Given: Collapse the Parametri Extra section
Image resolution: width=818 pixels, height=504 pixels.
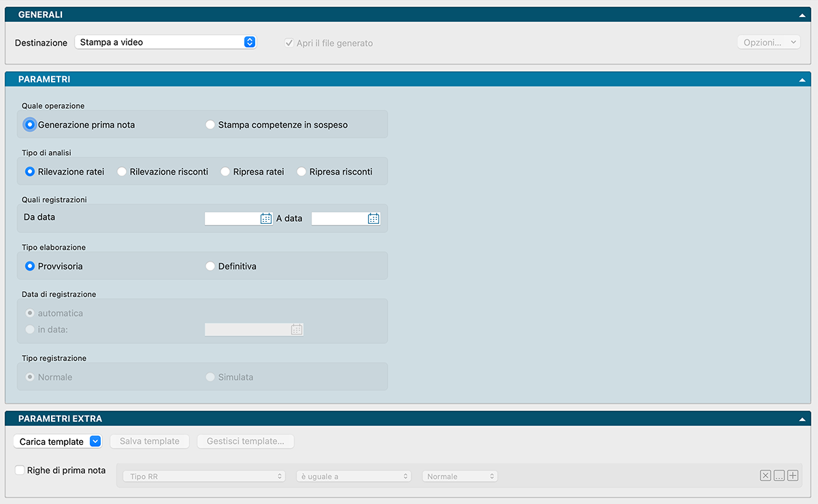Looking at the screenshot, I should 802,419.
